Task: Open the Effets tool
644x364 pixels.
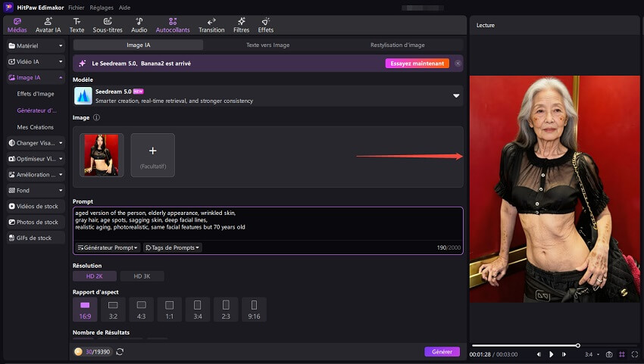Action: pos(266,26)
